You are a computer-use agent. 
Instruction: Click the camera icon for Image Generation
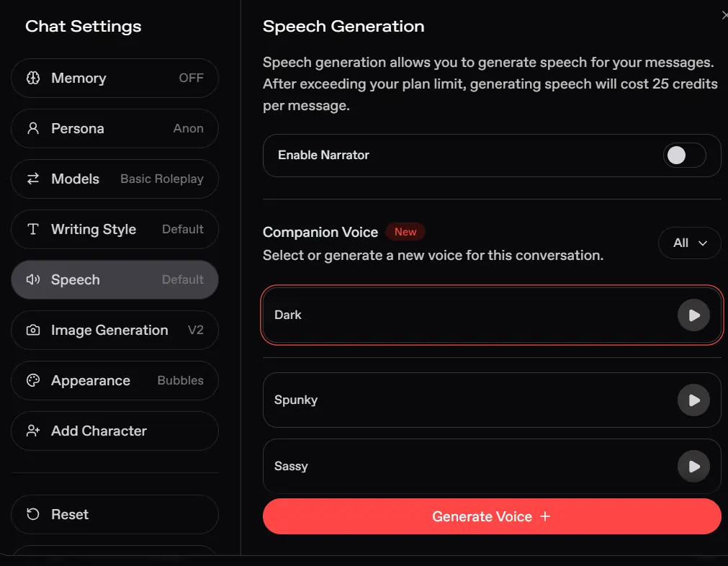tap(33, 330)
